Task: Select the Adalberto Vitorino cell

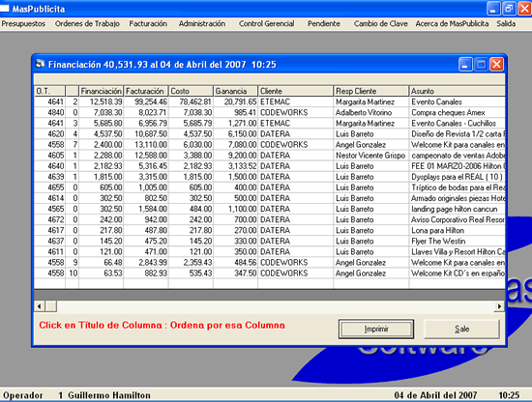Action: 371,112
